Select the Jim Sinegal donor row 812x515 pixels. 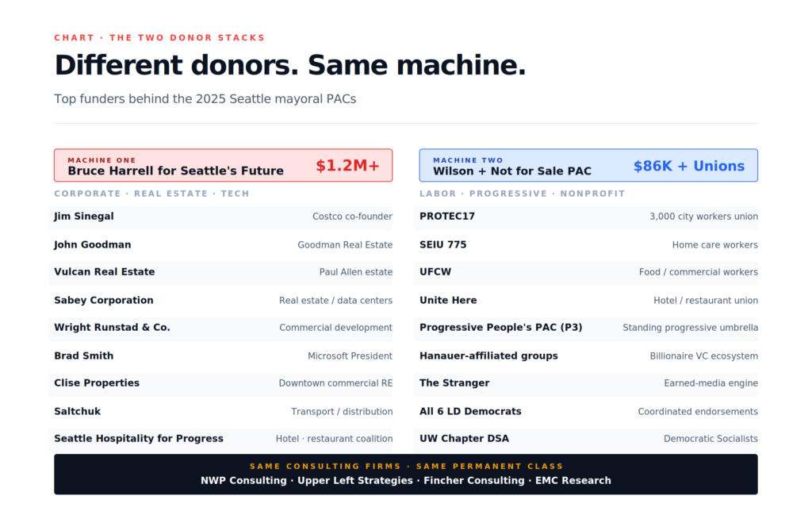pyautogui.click(x=220, y=217)
